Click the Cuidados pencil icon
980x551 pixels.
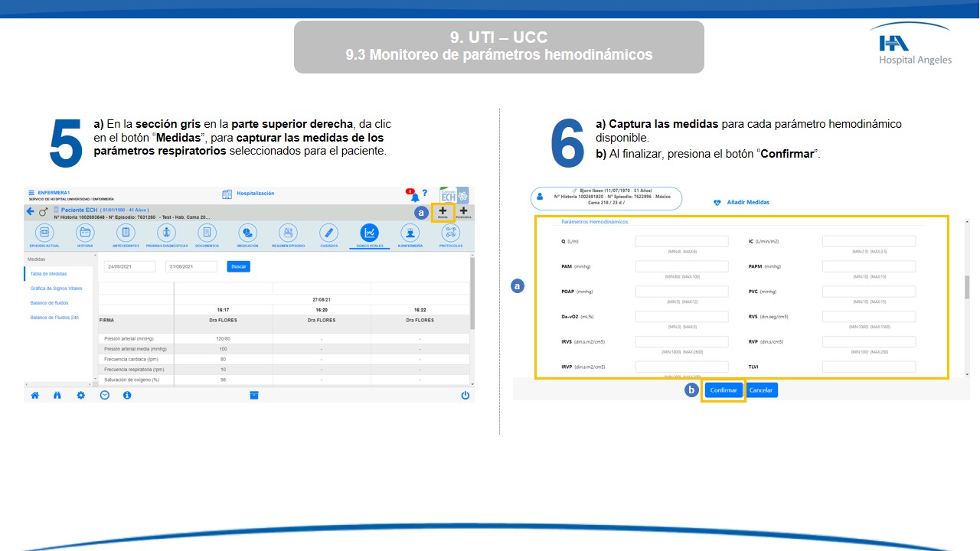point(328,233)
